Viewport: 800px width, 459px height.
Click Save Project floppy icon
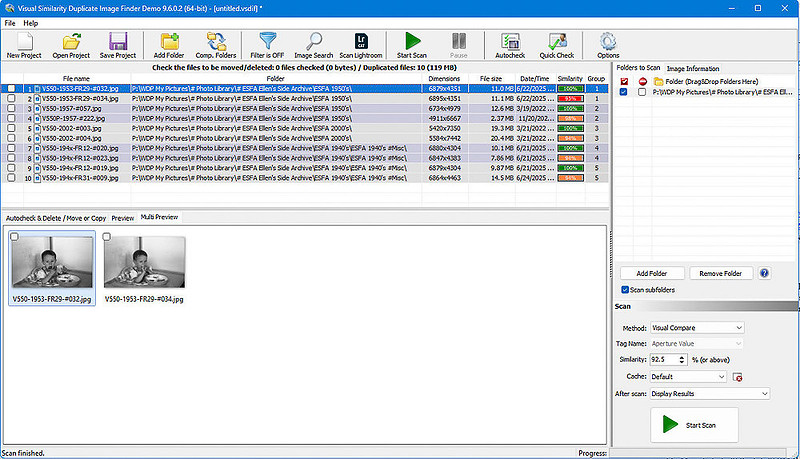[x=118, y=42]
